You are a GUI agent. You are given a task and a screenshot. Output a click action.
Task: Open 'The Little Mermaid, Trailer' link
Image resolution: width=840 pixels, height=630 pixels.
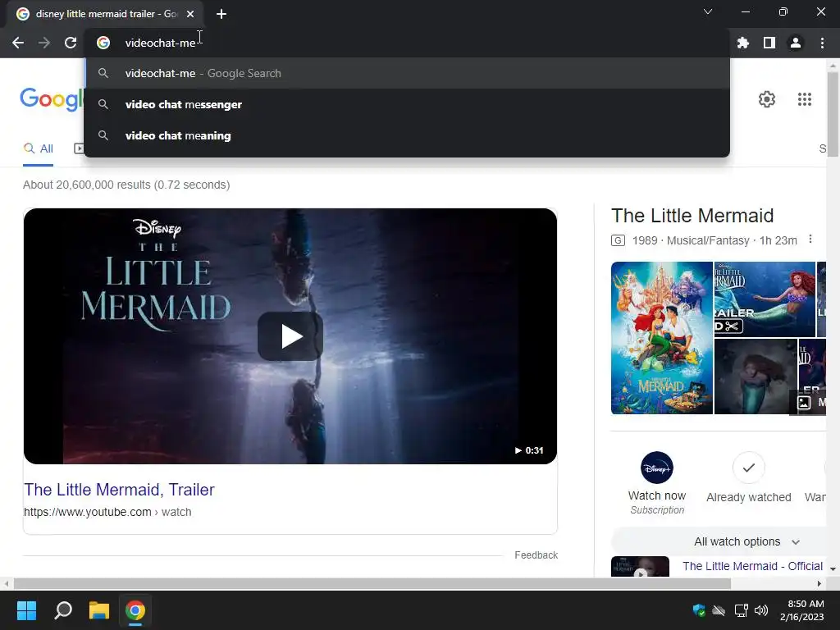click(x=119, y=490)
